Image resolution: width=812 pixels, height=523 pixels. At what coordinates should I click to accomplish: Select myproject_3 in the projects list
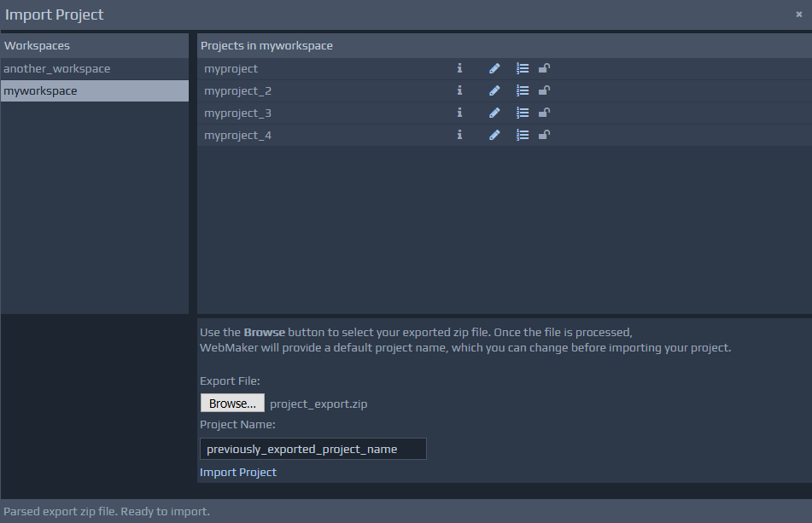pyautogui.click(x=237, y=113)
